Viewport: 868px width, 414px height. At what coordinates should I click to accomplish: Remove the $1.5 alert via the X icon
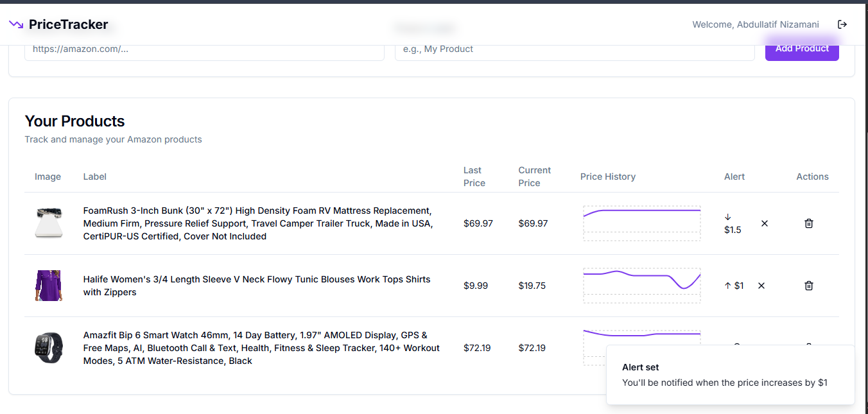point(764,223)
